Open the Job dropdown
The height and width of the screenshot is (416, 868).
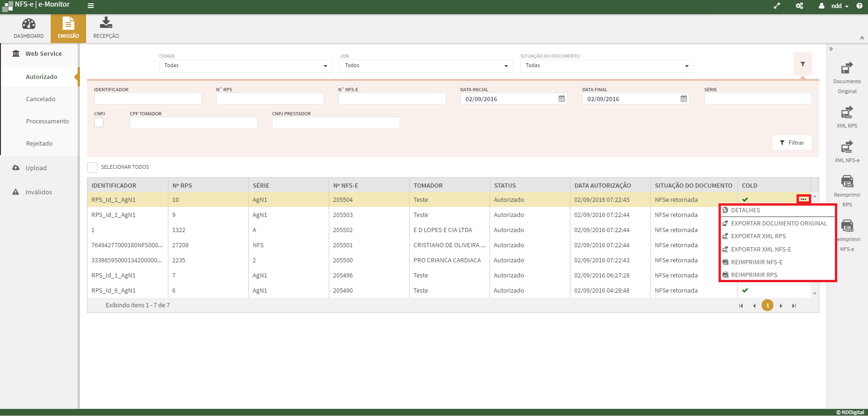point(426,66)
